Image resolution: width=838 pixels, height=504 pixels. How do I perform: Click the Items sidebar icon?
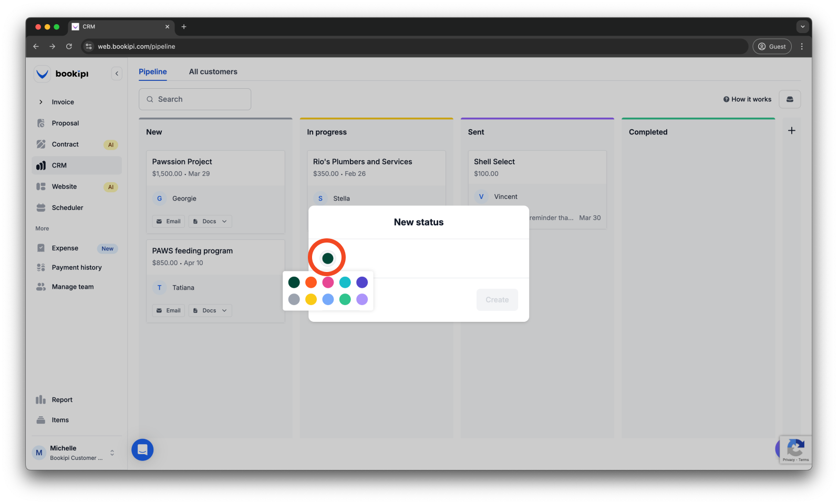point(41,420)
